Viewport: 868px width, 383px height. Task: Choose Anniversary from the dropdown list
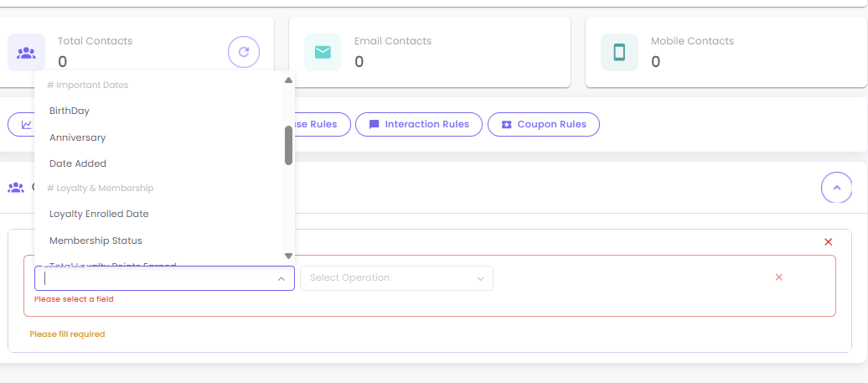click(78, 137)
